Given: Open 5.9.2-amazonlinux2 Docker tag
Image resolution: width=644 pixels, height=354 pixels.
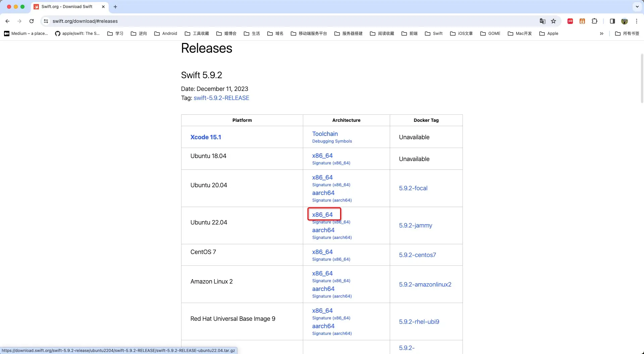Looking at the screenshot, I should (x=425, y=285).
